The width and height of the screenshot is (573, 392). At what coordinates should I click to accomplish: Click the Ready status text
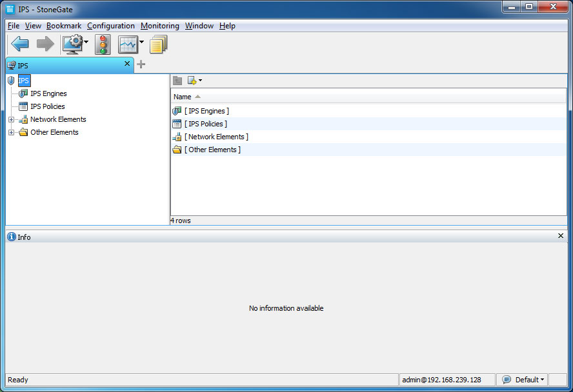[x=18, y=380]
